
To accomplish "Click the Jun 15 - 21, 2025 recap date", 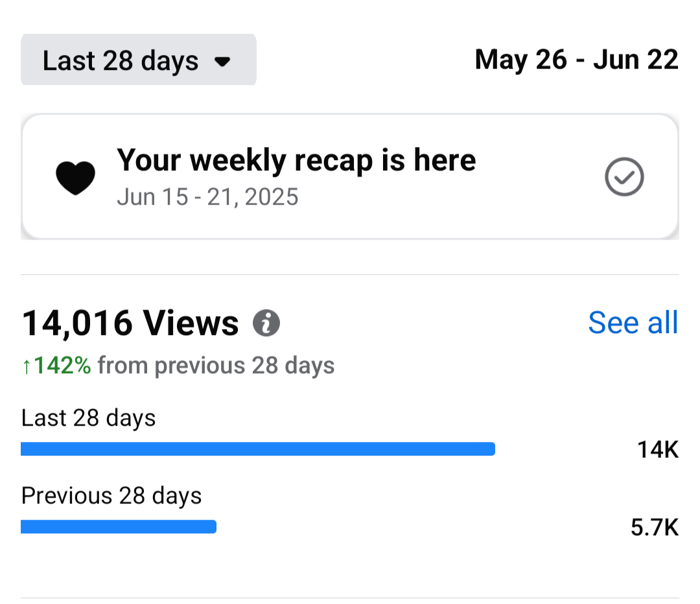I will coord(207,196).
